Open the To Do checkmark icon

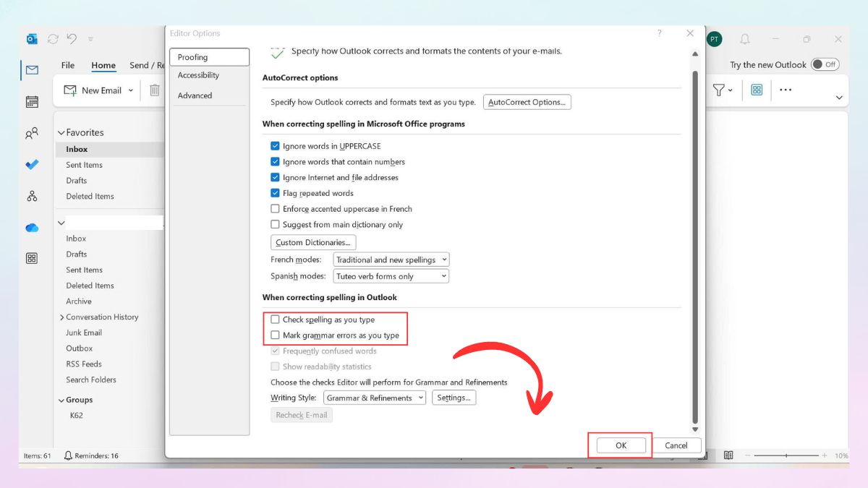point(32,165)
